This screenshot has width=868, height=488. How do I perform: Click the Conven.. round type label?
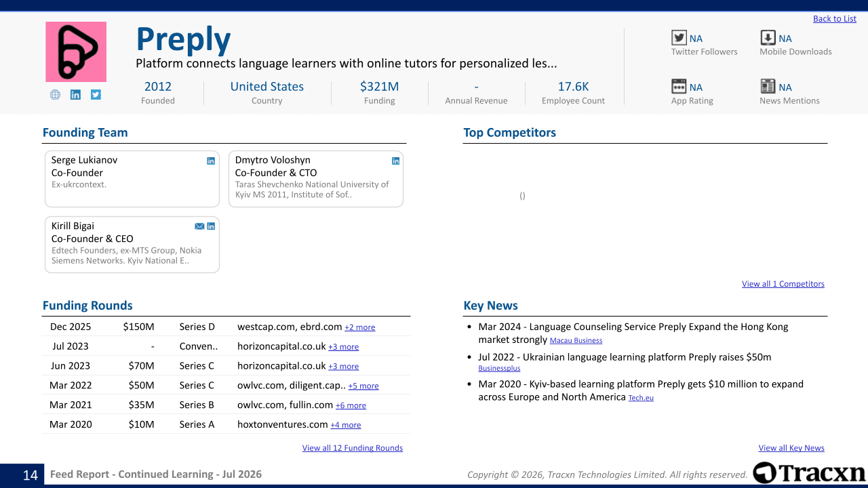[x=199, y=346]
